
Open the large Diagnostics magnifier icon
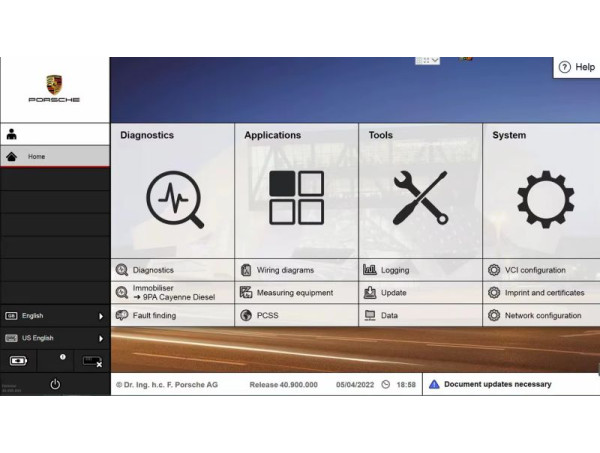click(x=174, y=199)
